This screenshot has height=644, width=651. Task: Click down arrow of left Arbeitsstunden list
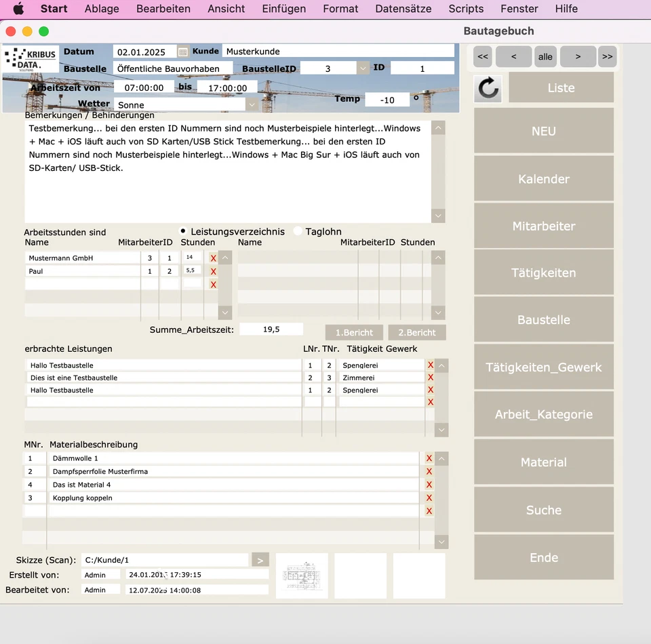point(225,313)
